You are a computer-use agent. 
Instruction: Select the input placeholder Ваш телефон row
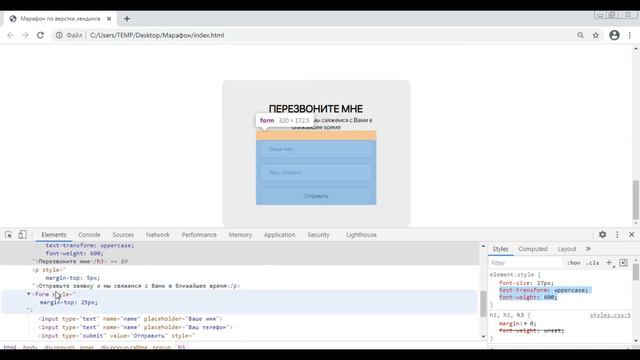(x=135, y=327)
